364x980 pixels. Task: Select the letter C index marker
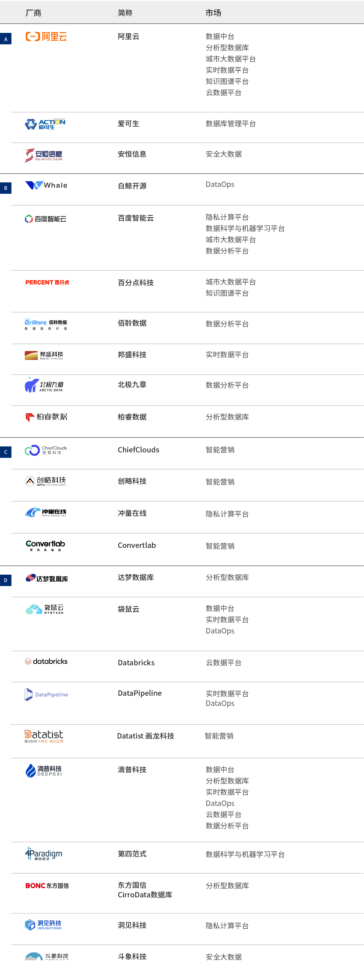tap(6, 452)
